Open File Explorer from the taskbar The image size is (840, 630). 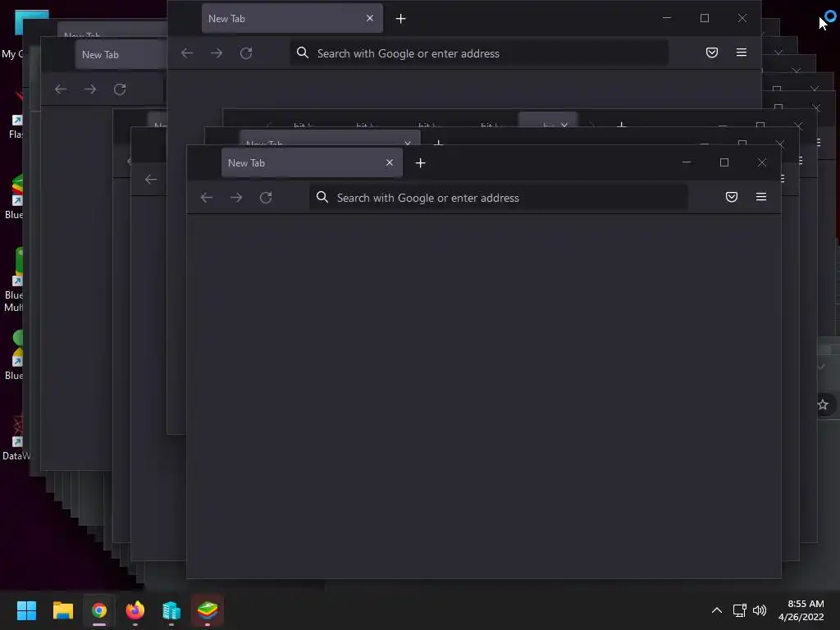(62, 610)
